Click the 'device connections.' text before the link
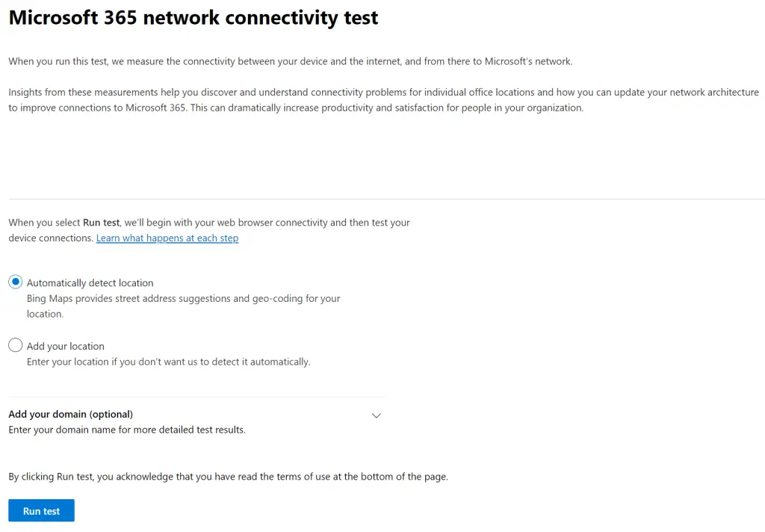 (51, 238)
